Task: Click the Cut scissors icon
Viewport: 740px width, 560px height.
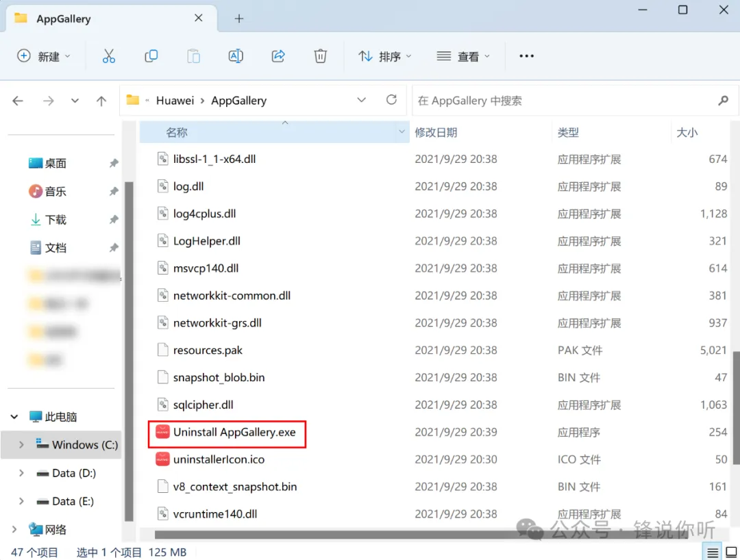Action: tap(108, 56)
